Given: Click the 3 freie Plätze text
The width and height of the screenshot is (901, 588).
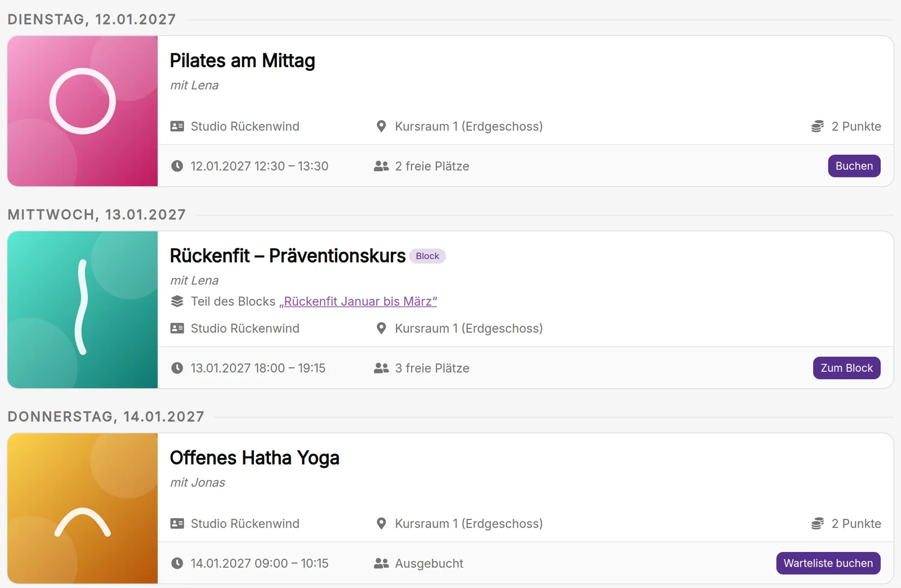Looking at the screenshot, I should tap(432, 368).
